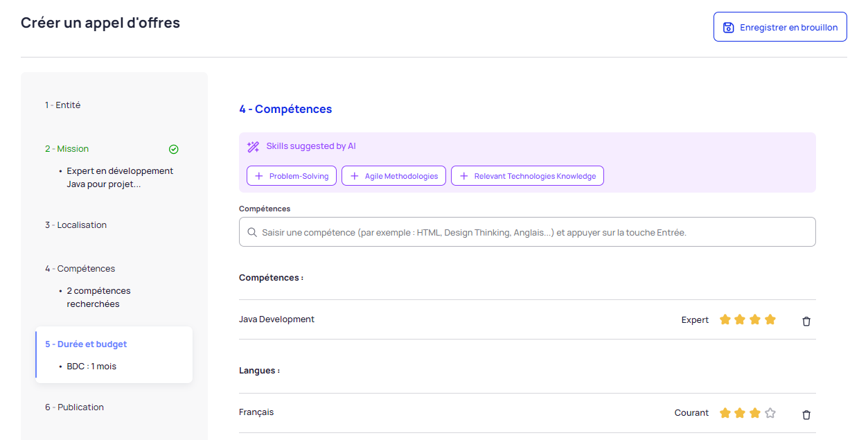Screen dimensions: 868x440
Task: Set Java Development rating to third star
Action: click(755, 319)
